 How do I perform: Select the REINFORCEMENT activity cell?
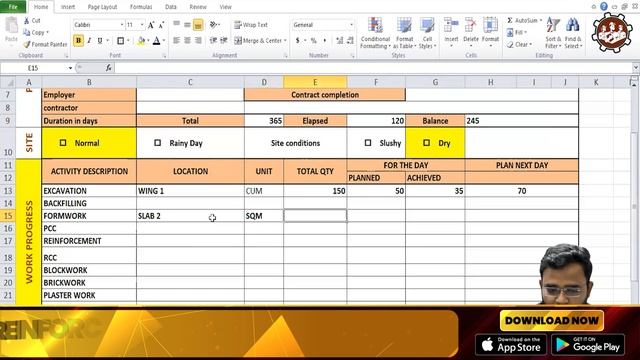point(89,241)
